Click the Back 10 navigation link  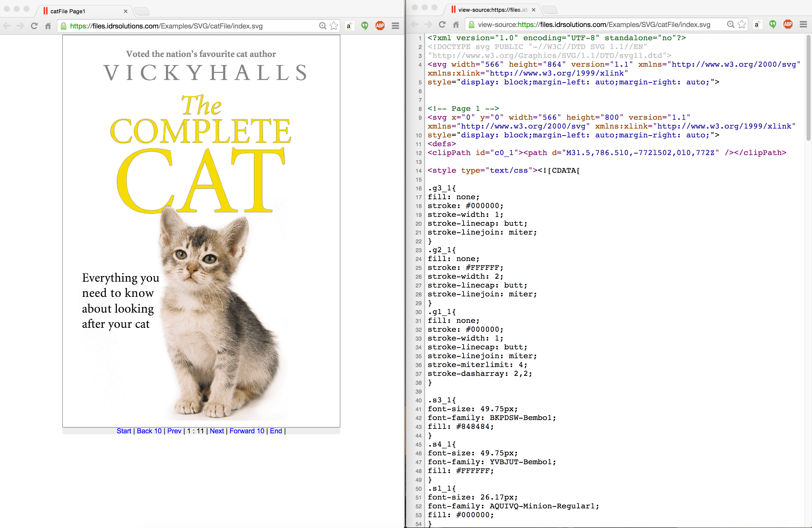[149, 431]
